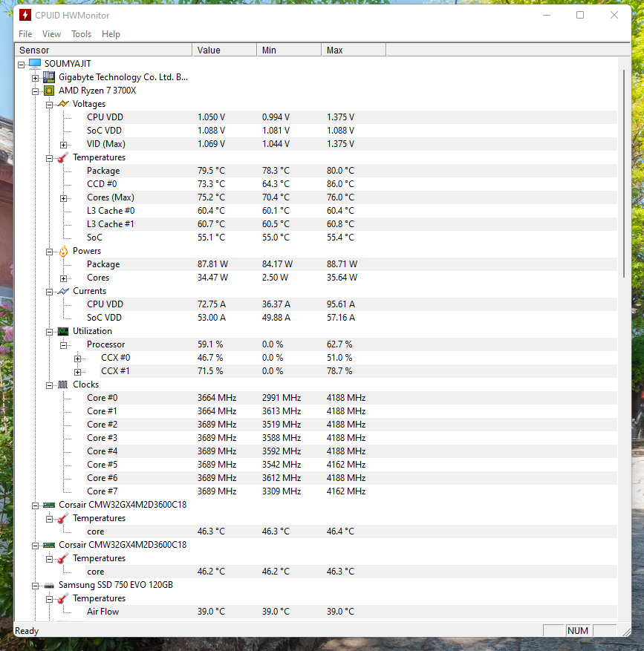Select the Package temperature row
Screen dimensions: 644x651
click(351, 171)
